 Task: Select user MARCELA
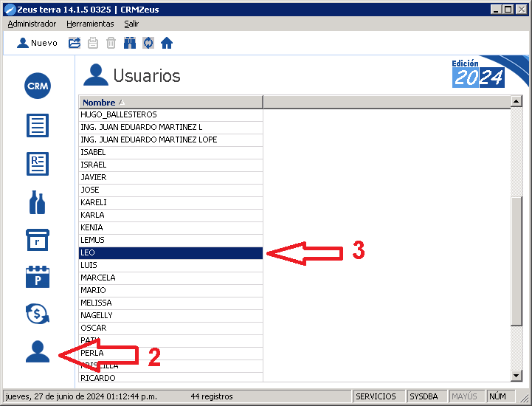point(171,278)
